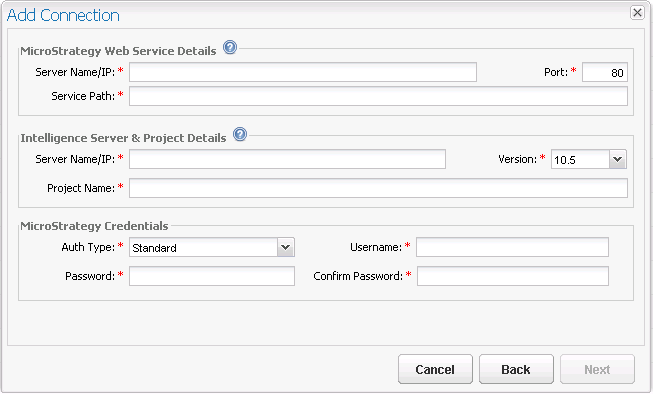This screenshot has height=394, width=653.
Task: Click the Project Name input field
Action: (378, 188)
